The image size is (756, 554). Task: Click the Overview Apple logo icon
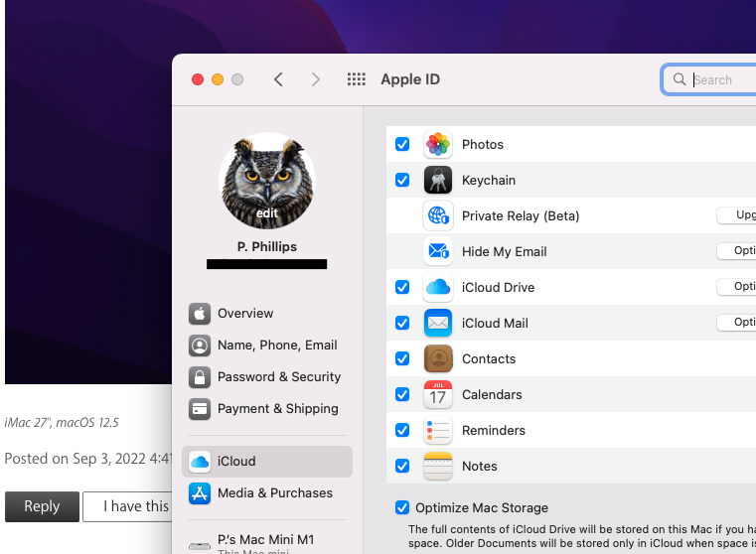tap(200, 314)
